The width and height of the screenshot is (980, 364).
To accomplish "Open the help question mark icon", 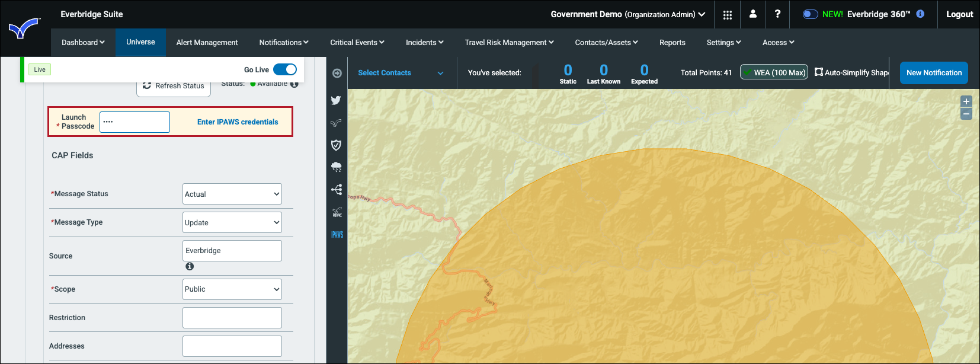I will (777, 14).
